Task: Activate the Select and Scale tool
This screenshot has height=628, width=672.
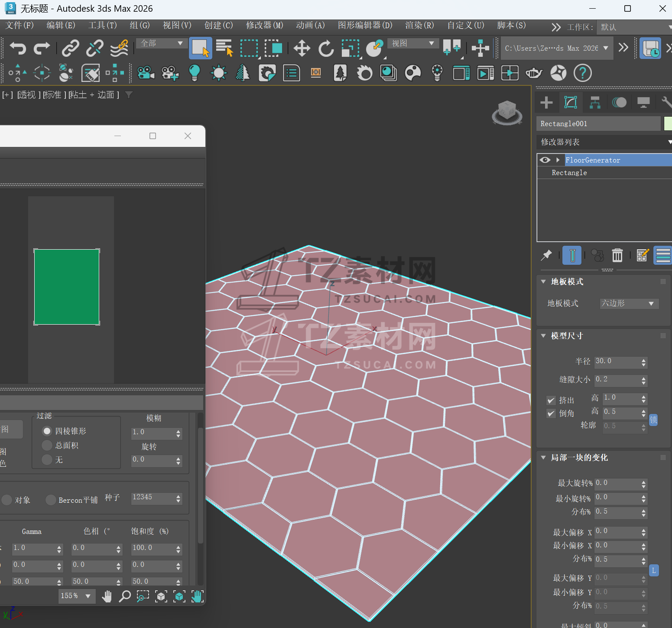Action: [x=351, y=48]
